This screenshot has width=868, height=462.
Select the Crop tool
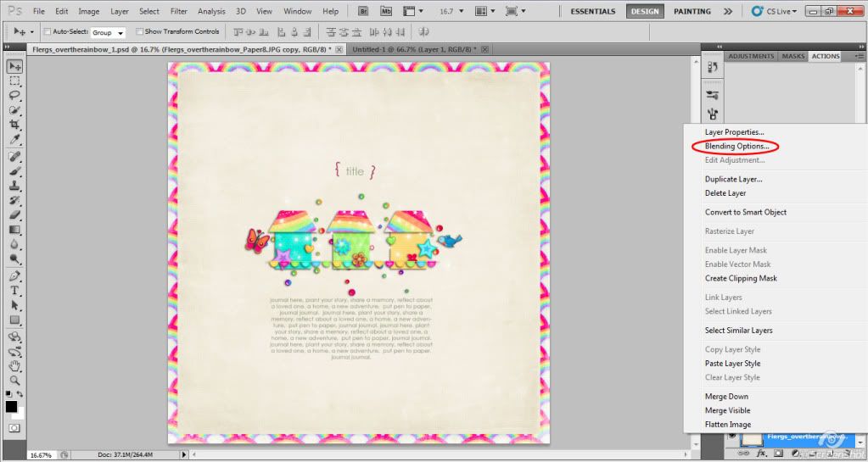[14, 125]
